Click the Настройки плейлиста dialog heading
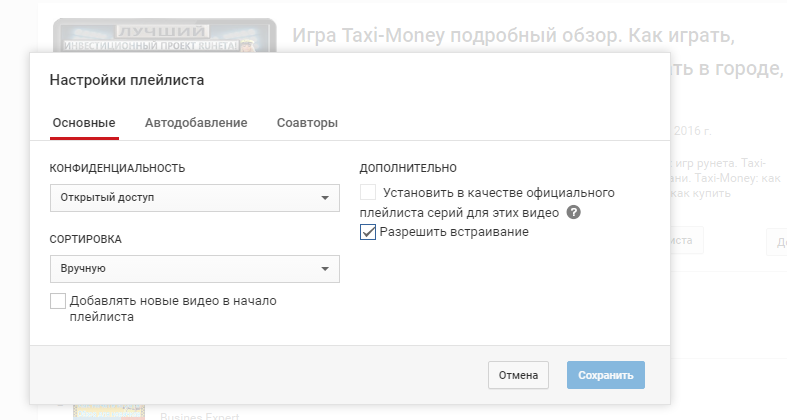 (x=127, y=80)
